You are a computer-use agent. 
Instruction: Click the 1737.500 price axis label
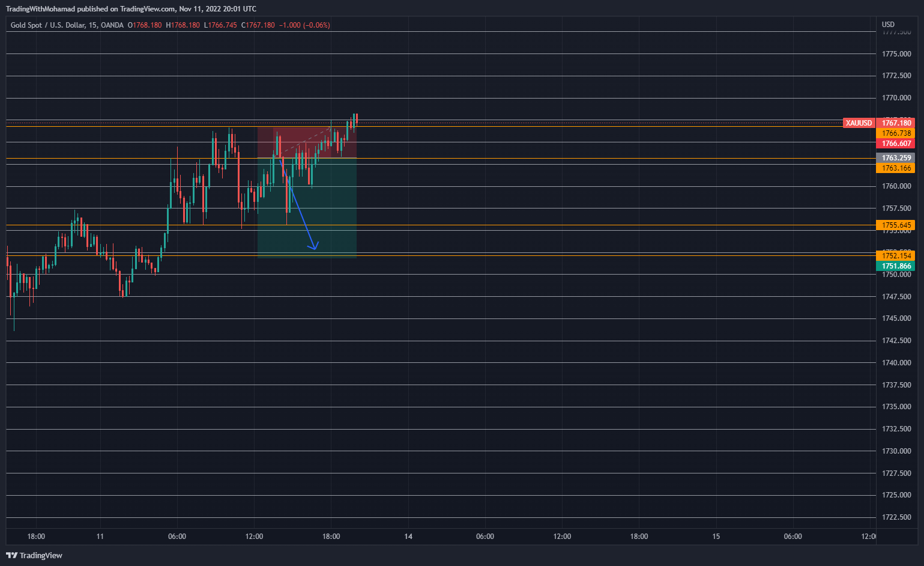tap(896, 385)
